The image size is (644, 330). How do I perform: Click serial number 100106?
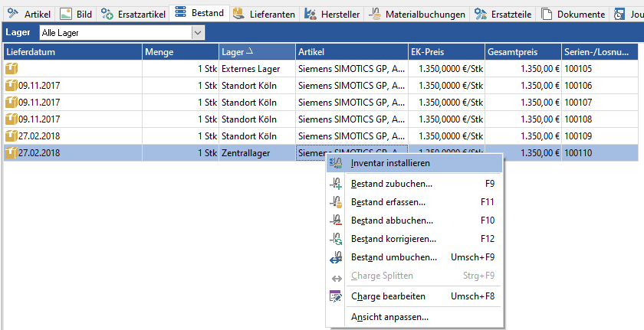click(x=578, y=86)
